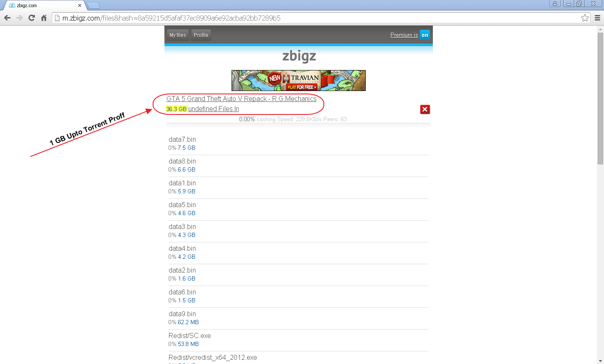The height and width of the screenshot is (364, 604).
Task: Click the 1.5 GB size link
Action: [x=187, y=301]
